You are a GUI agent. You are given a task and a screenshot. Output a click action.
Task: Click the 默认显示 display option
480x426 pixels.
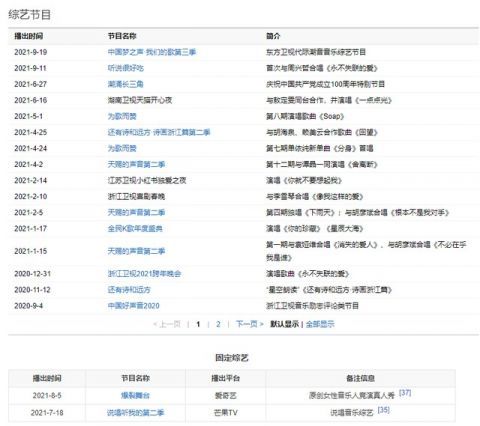(284, 324)
